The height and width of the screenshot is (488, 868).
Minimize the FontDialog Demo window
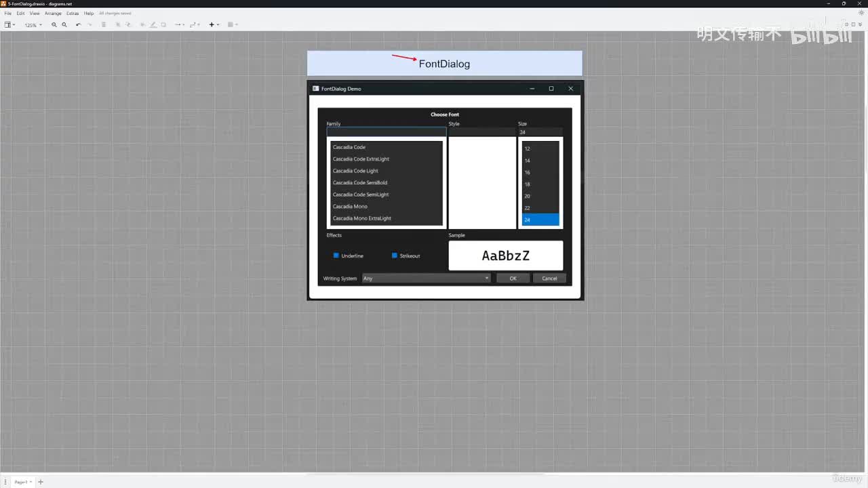tap(532, 89)
